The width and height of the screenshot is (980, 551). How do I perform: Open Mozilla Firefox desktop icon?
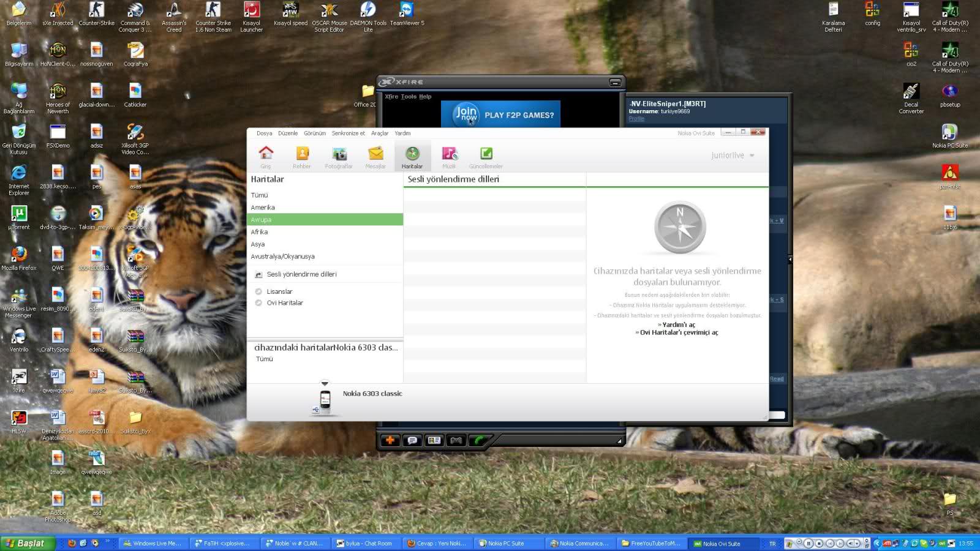click(x=19, y=258)
